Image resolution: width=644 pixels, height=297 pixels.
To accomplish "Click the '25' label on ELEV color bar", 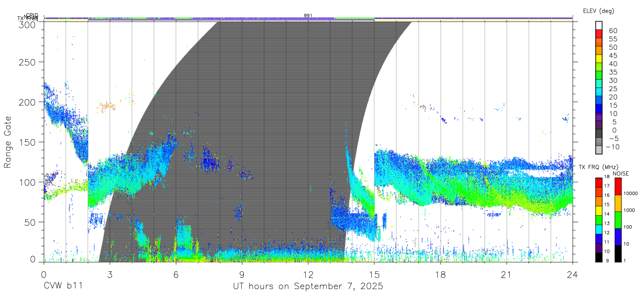I will pyautogui.click(x=613, y=89).
